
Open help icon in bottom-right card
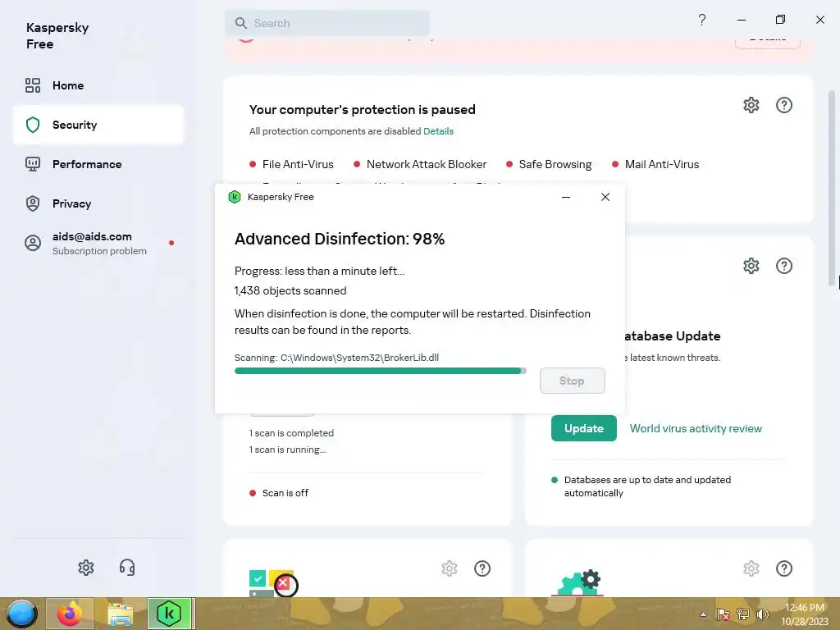(x=783, y=568)
